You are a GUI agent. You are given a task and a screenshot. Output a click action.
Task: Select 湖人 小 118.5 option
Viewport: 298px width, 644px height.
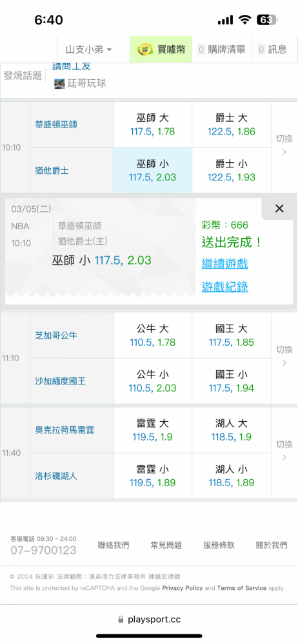(x=232, y=476)
